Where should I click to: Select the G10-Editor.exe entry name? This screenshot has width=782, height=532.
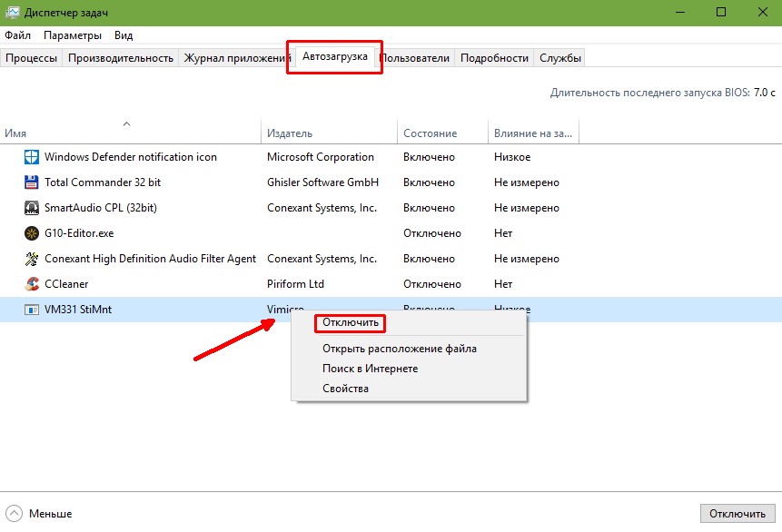(79, 233)
